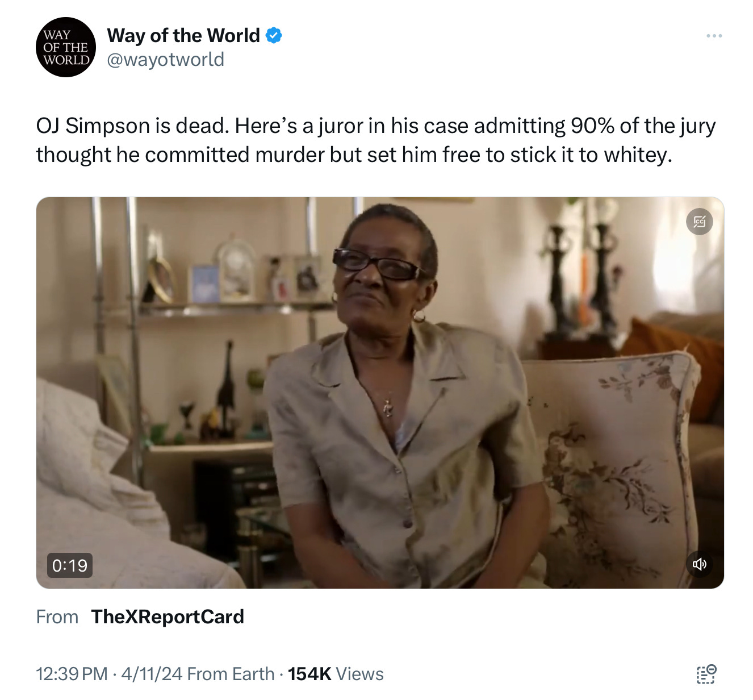Toggle closed captions on the video
The height and width of the screenshot is (700, 753).
tap(700, 222)
